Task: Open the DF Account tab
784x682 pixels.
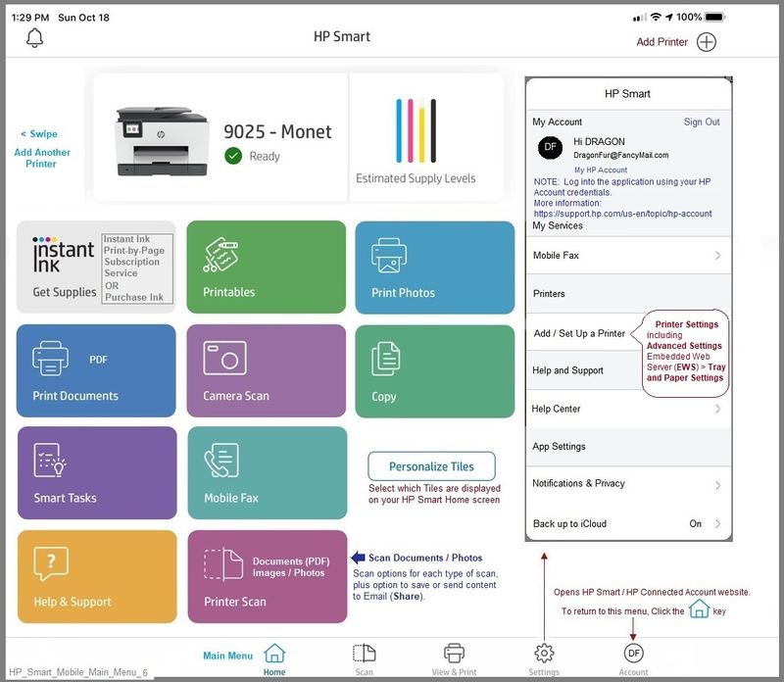Action: (633, 659)
